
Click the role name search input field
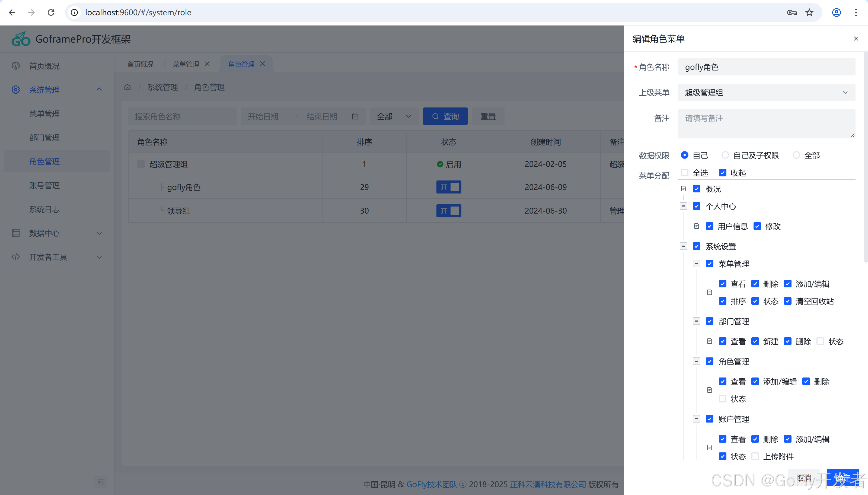point(182,116)
